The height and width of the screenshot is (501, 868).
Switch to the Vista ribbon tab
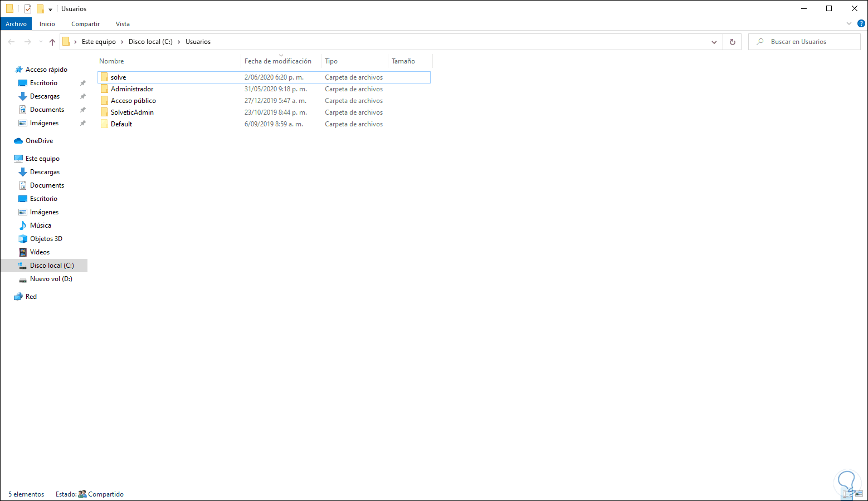pyautogui.click(x=123, y=24)
